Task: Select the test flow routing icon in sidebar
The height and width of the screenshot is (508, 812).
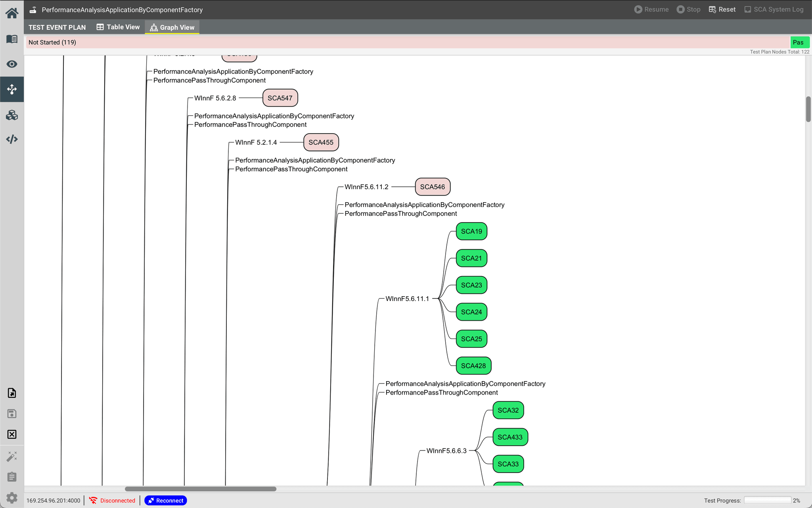Action: click(x=12, y=89)
